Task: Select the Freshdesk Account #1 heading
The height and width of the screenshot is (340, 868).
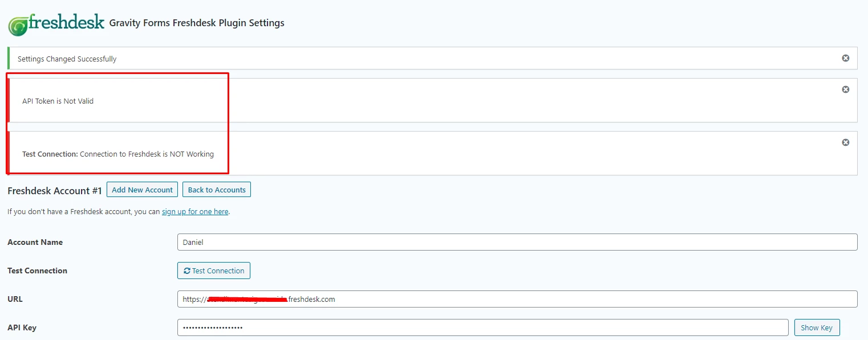Action: coord(55,190)
